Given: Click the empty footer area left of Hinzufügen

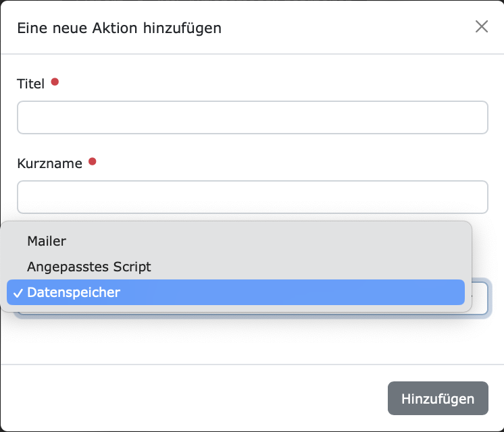Looking at the screenshot, I should (193, 398).
